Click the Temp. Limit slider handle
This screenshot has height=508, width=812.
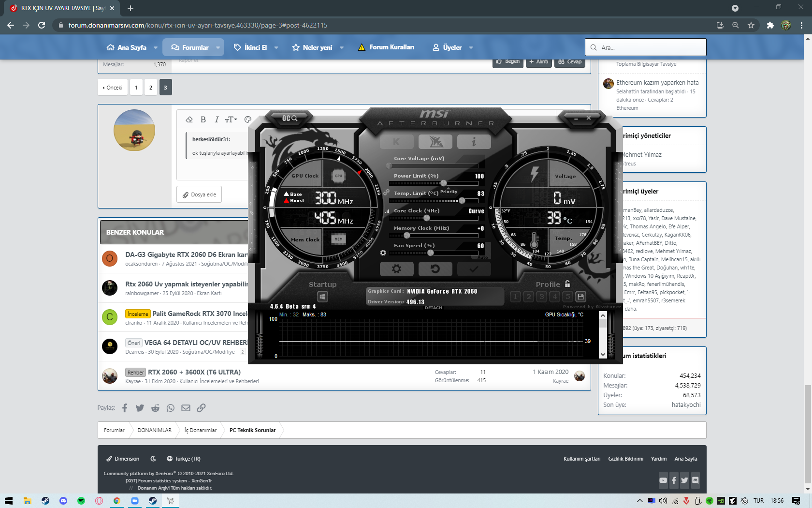[462, 201]
